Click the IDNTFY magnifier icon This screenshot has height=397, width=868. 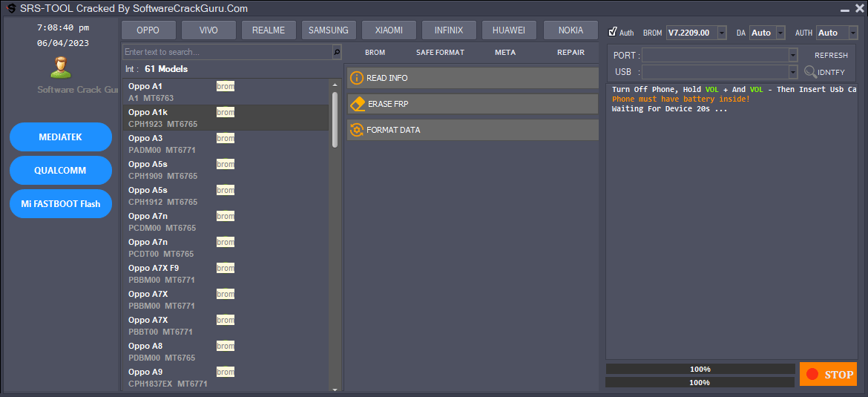pos(810,72)
